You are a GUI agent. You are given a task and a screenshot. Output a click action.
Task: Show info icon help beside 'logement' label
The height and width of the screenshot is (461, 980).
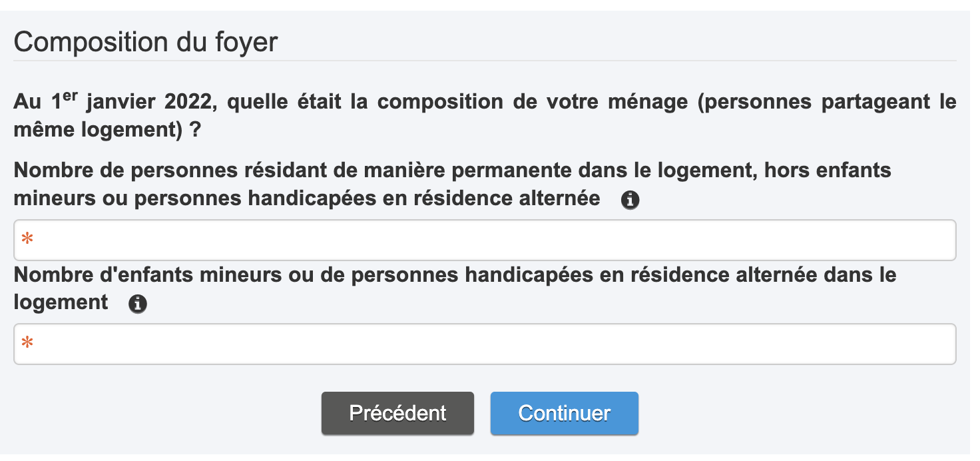tap(138, 304)
